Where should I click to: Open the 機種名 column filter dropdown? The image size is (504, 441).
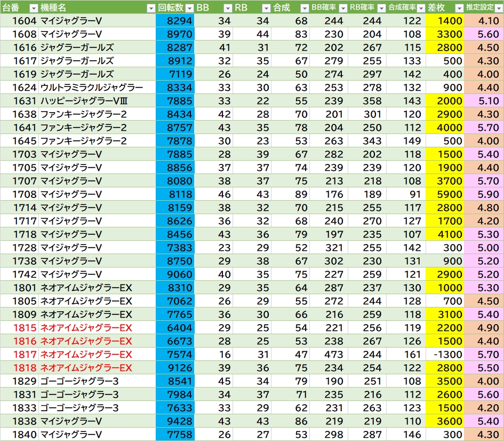(x=151, y=8)
